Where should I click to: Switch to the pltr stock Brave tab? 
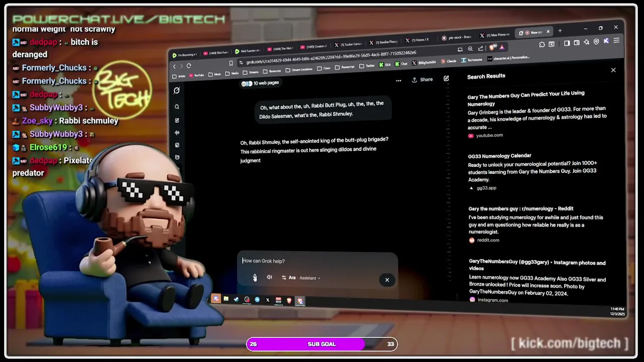(456, 38)
